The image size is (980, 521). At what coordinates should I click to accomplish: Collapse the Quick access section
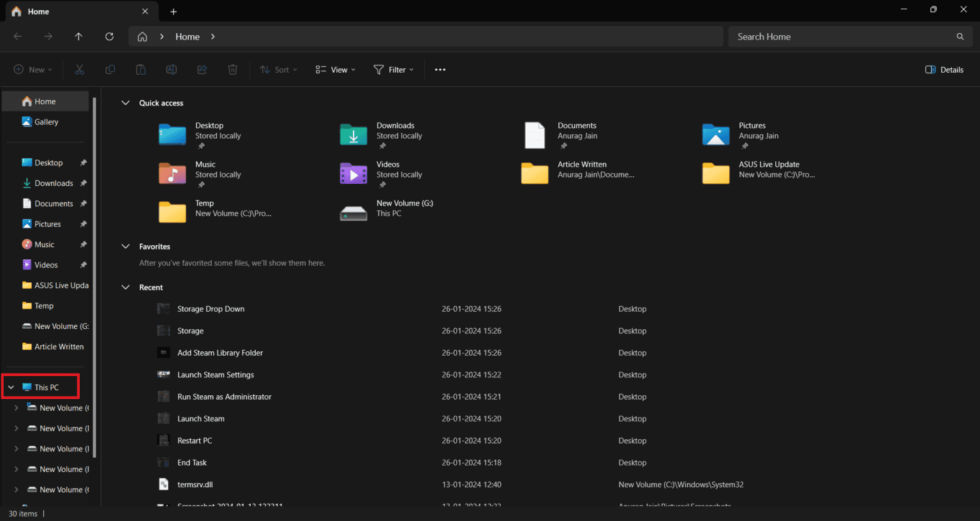pos(125,103)
